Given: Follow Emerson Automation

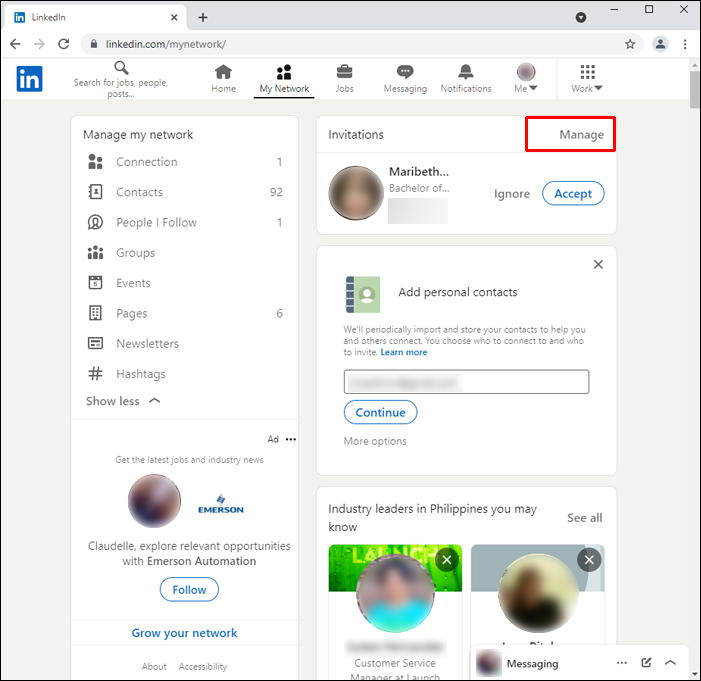Looking at the screenshot, I should [x=189, y=589].
